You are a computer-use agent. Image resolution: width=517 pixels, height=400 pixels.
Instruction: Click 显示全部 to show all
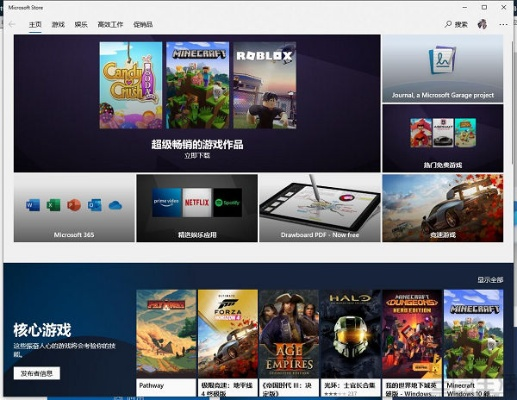pos(490,280)
